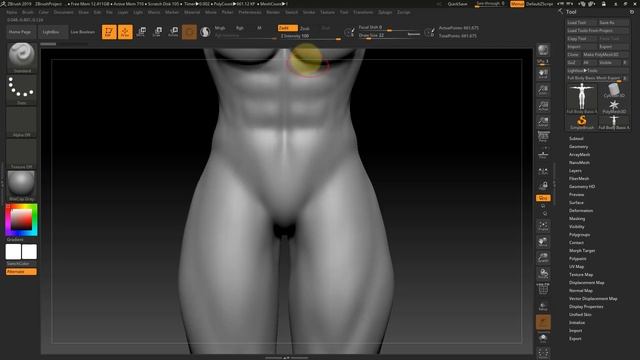Select the PolyMesh3D tool thumbnail
640x360 pixels.
coord(614,106)
